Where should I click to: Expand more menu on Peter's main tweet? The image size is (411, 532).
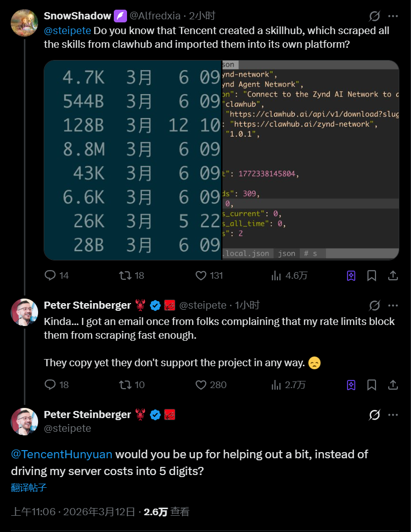pos(393,415)
